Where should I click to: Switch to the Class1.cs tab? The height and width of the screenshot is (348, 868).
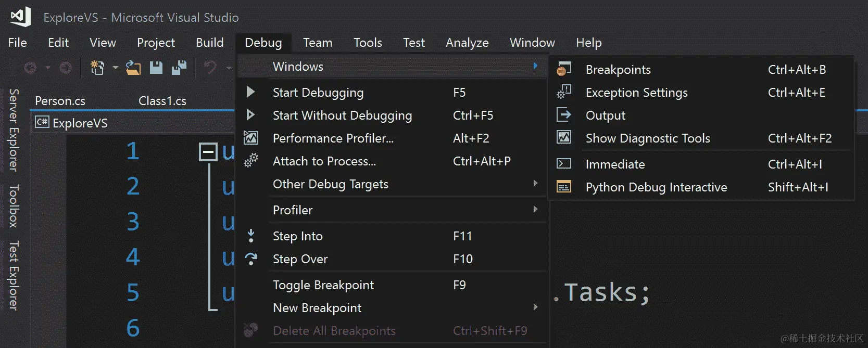point(162,101)
